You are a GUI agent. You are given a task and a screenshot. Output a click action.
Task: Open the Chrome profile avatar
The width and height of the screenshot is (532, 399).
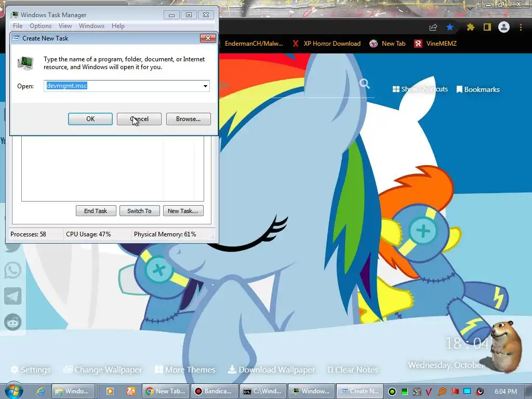[504, 27]
